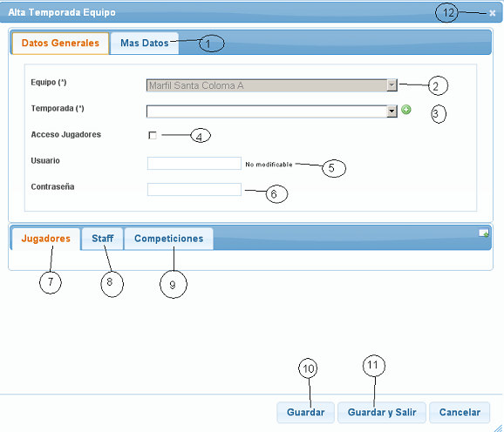Click the window icon with green arrow
Screen dimensions: 504x432
484,233
